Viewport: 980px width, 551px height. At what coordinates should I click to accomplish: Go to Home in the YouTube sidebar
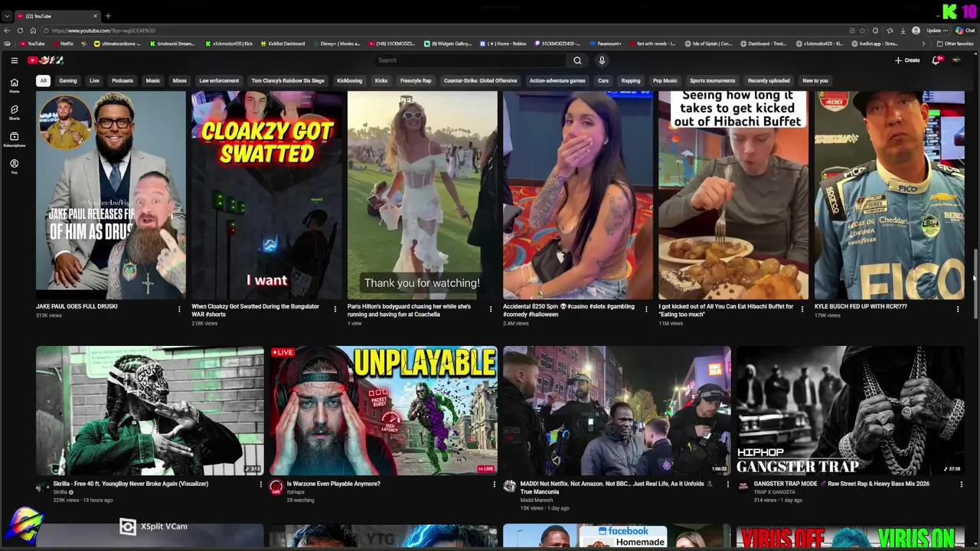(x=14, y=85)
